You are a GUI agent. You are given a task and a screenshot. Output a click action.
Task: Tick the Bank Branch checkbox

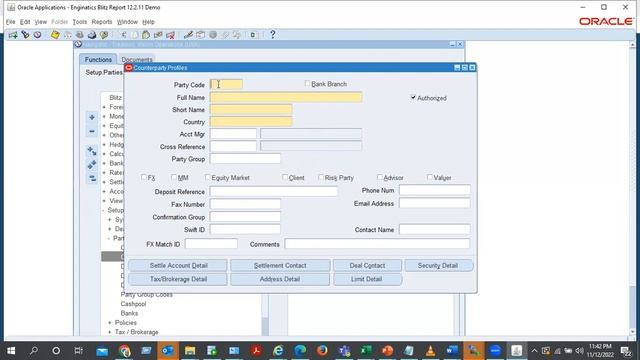point(307,84)
